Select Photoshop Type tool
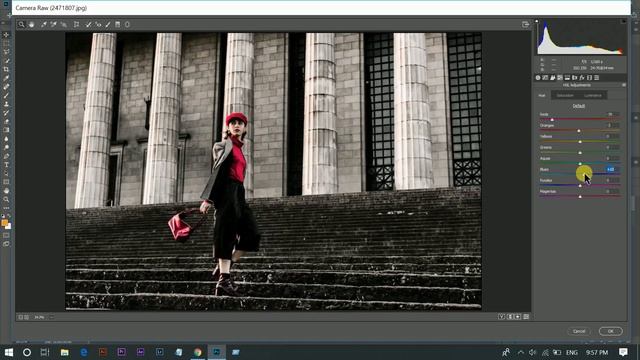This screenshot has width=640, height=360. click(6, 164)
